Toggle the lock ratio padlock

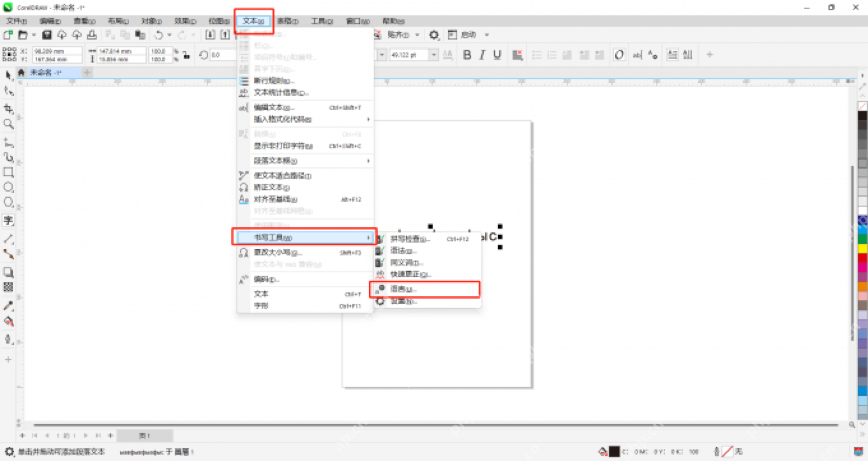[x=186, y=55]
